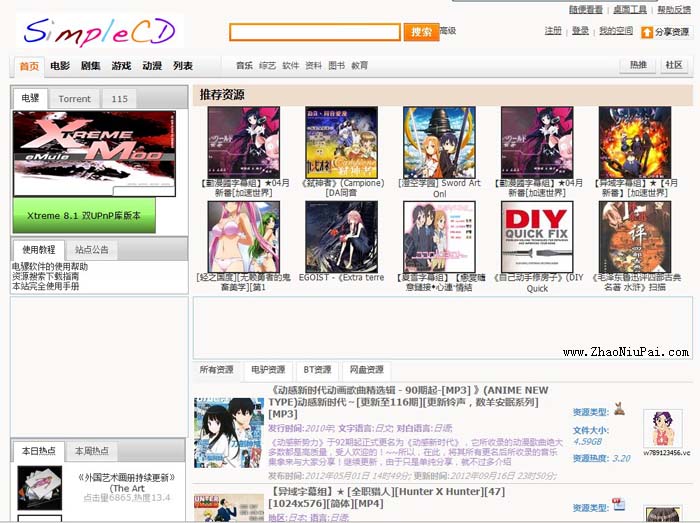Open the 外国艺术画册持续更新 hot item link
This screenshot has width=700, height=523.
click(127, 483)
